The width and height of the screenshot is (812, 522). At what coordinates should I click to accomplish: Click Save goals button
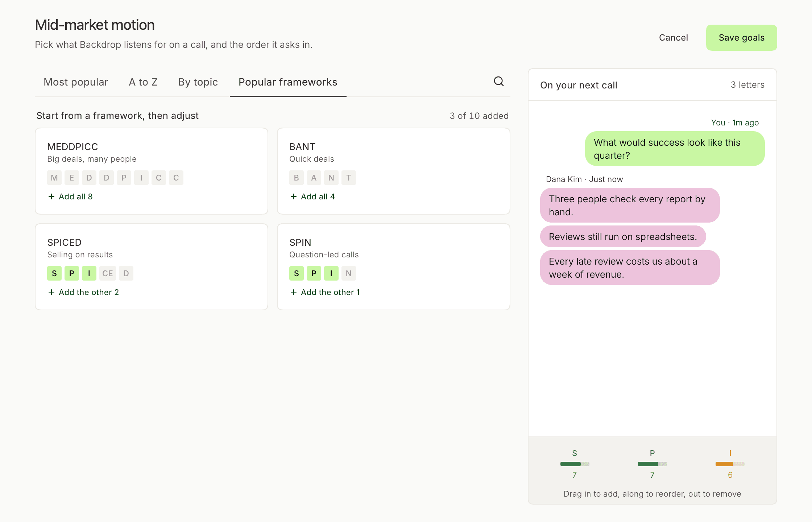point(741,38)
